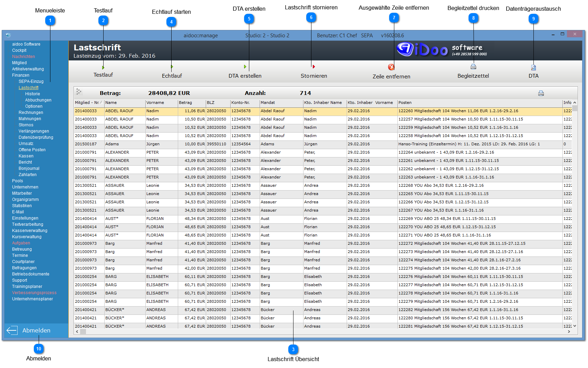Select Abbuchungen under Lastschrift
This screenshot has height=368, width=588.
38,100
